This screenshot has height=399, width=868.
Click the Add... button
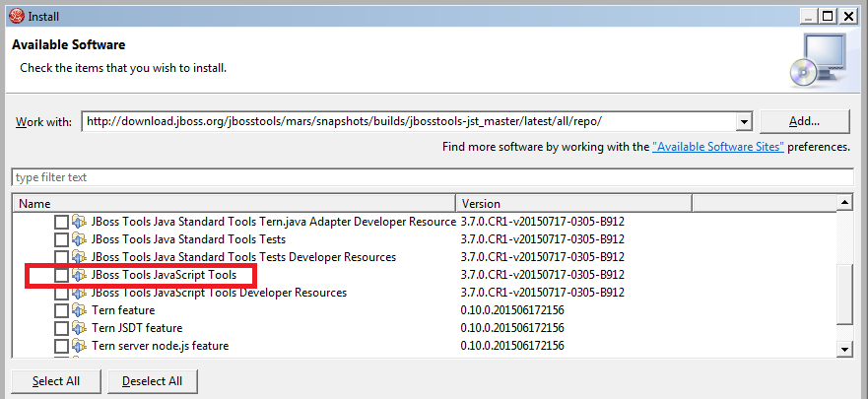pyautogui.click(x=804, y=121)
